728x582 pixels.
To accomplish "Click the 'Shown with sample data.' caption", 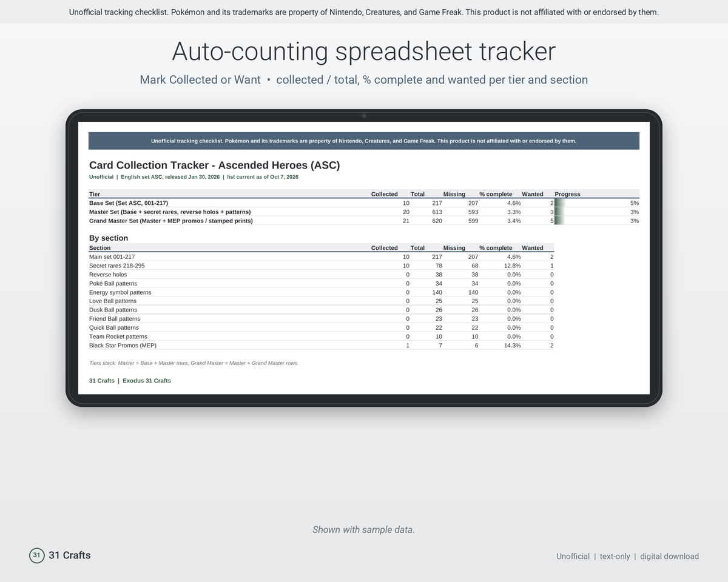I will tap(364, 530).
